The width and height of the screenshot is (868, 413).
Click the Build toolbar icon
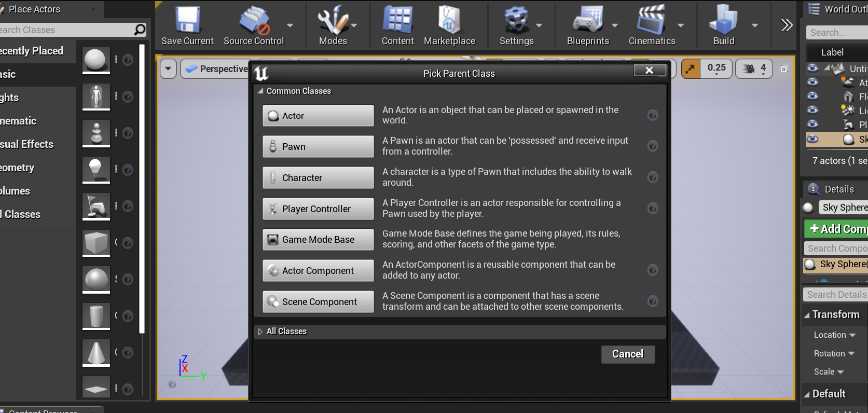pyautogui.click(x=723, y=20)
